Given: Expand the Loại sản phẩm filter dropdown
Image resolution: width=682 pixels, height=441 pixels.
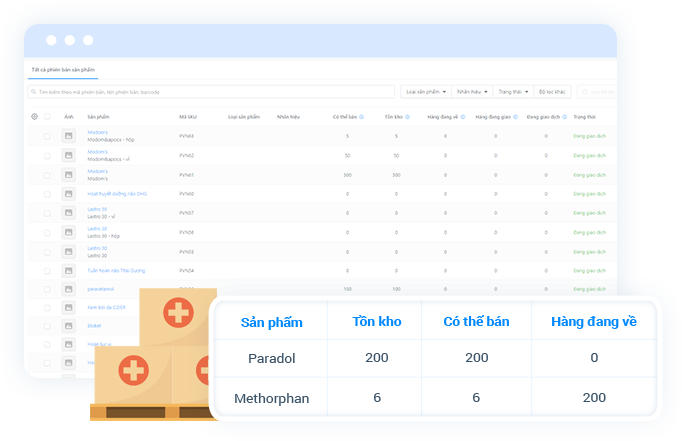Looking at the screenshot, I should pos(425,91).
